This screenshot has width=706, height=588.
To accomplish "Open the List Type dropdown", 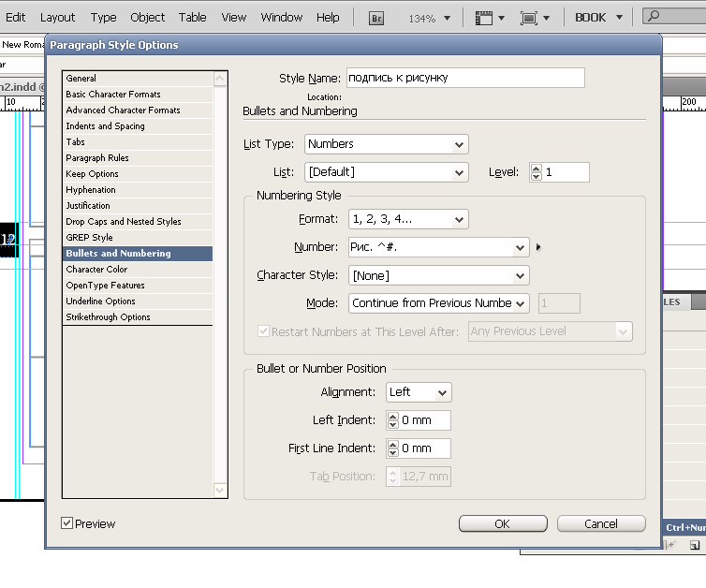I will coord(387,144).
